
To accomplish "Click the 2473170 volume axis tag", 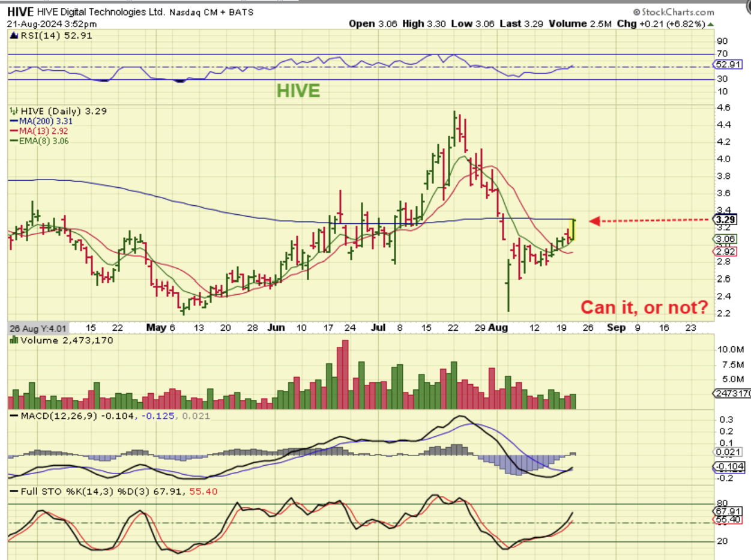I will [732, 393].
